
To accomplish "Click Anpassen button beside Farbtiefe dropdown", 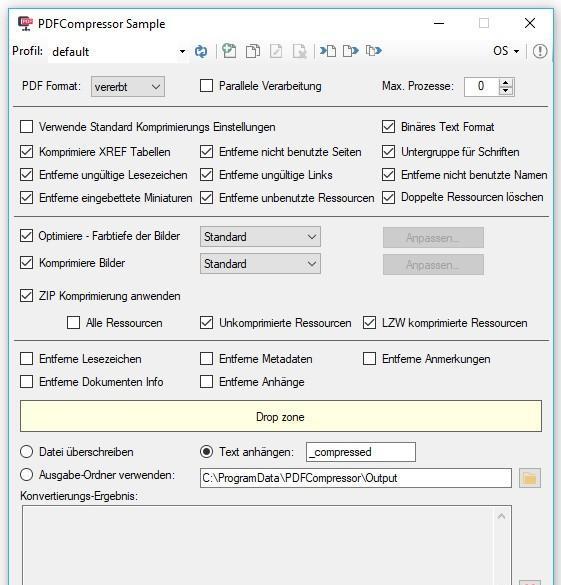I will [x=433, y=237].
